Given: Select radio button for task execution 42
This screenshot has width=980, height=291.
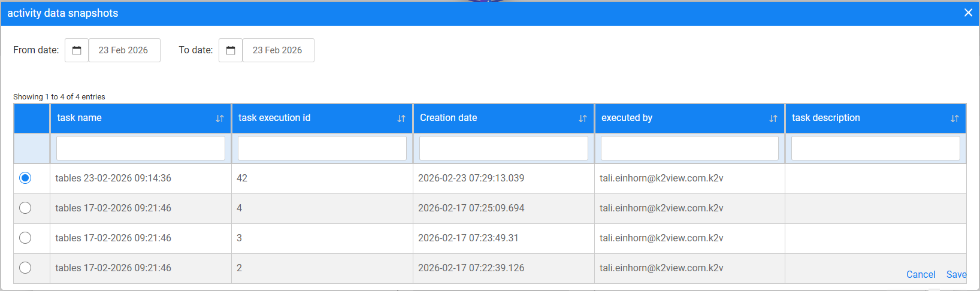Looking at the screenshot, I should pos(25,178).
